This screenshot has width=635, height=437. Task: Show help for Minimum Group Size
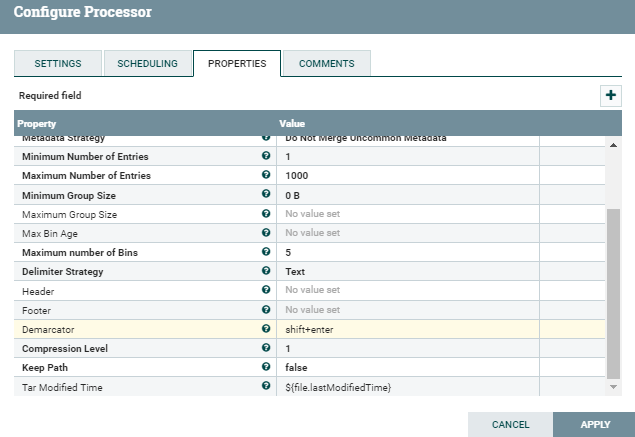point(266,194)
